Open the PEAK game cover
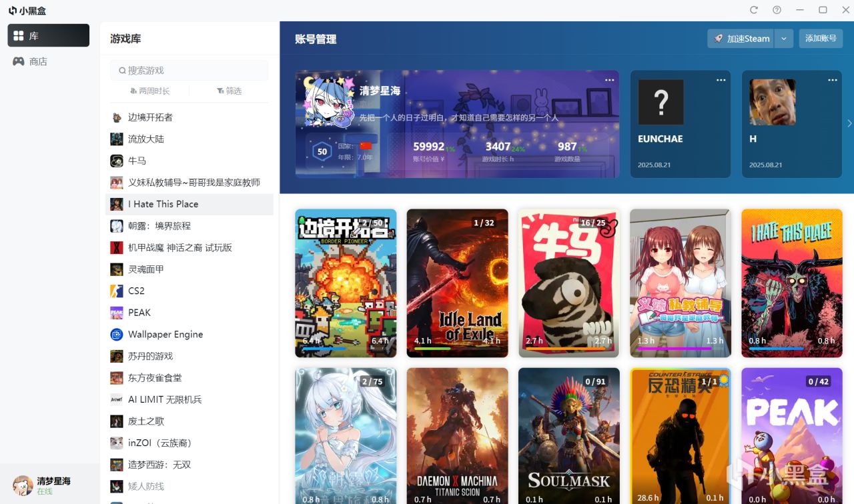The width and height of the screenshot is (854, 504). pyautogui.click(x=792, y=436)
